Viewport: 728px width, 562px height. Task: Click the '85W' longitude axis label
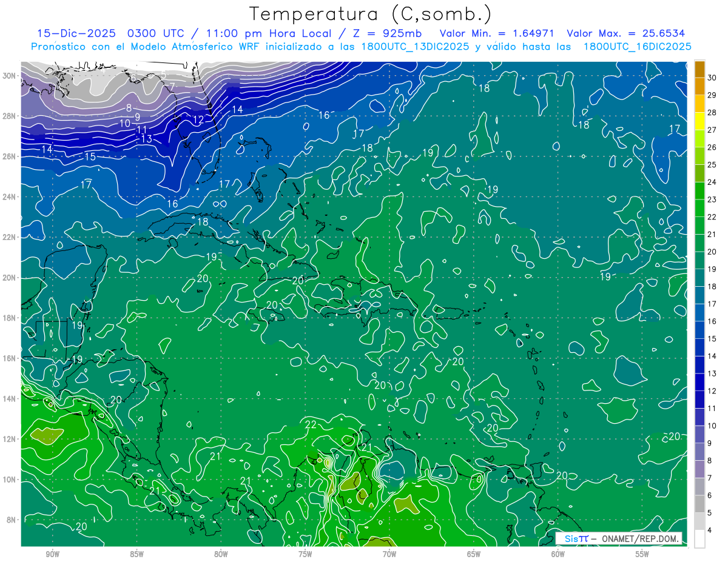pyautogui.click(x=136, y=554)
